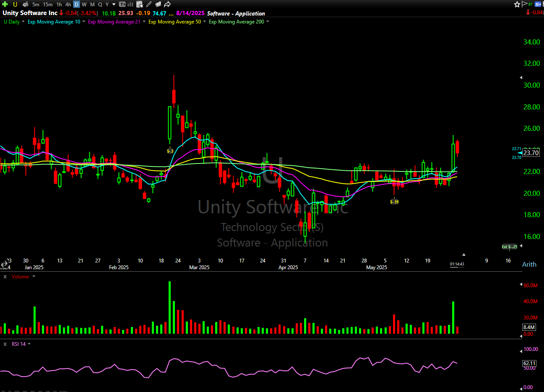Select the Q quarterly timeframe

pyautogui.click(x=100, y=5)
